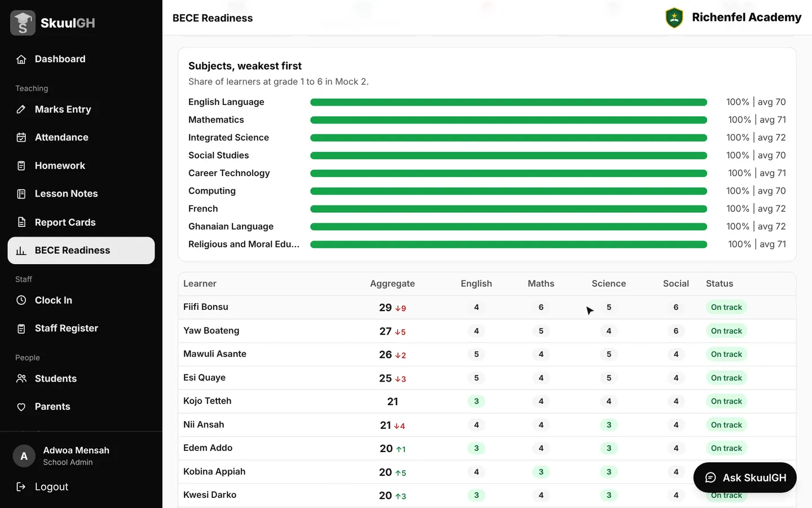Click the Students people icon

[x=21, y=379]
